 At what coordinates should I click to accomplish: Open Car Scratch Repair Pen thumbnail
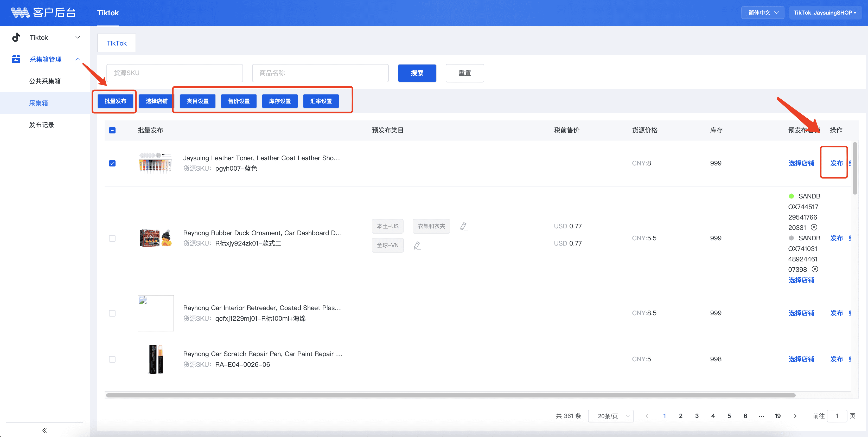click(x=155, y=359)
